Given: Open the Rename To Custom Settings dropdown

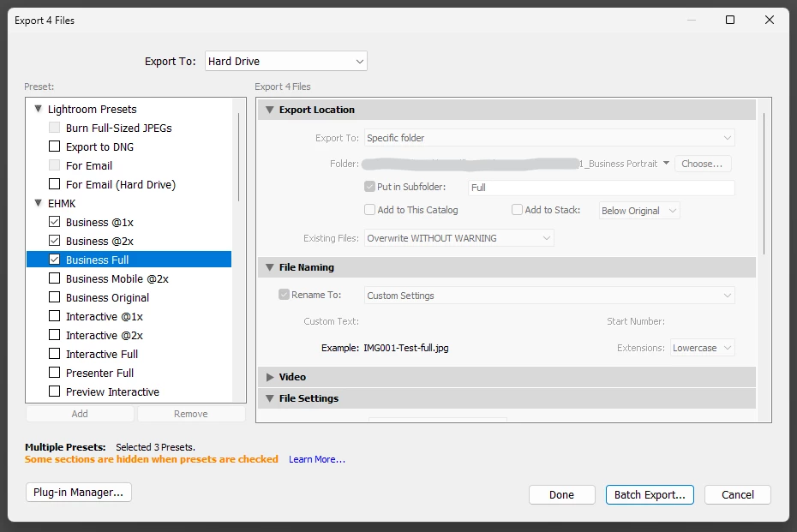Looking at the screenshot, I should click(549, 296).
